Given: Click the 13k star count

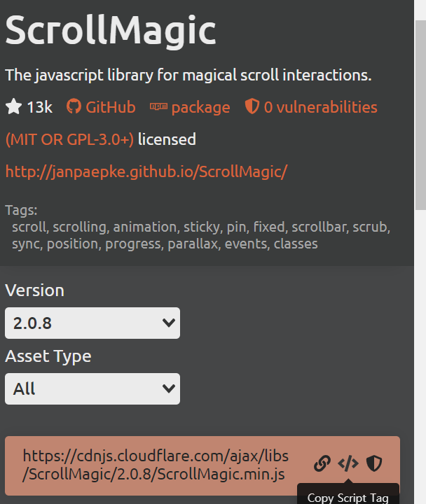Looking at the screenshot, I should point(39,107).
